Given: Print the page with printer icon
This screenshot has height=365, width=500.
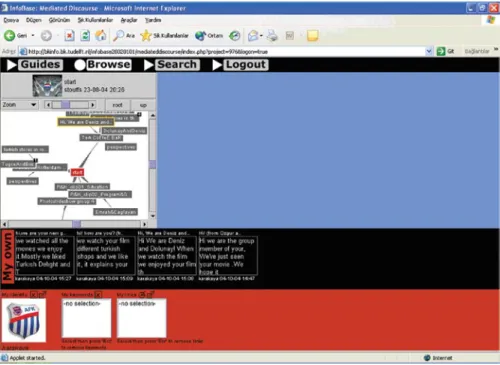Looking at the screenshot, I should [272, 36].
